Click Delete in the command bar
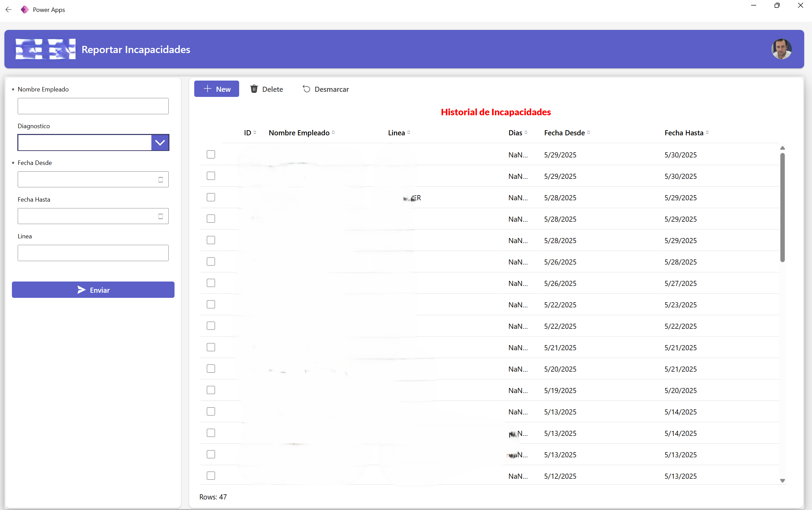812x510 pixels. coord(266,89)
